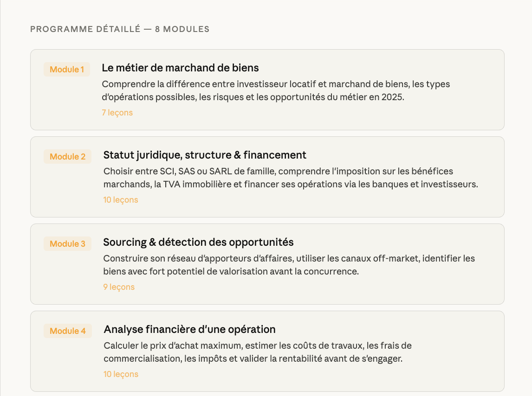The height and width of the screenshot is (396, 532).
Task: Open "Sourcing & détection des opportunités" title
Action: [x=198, y=242]
